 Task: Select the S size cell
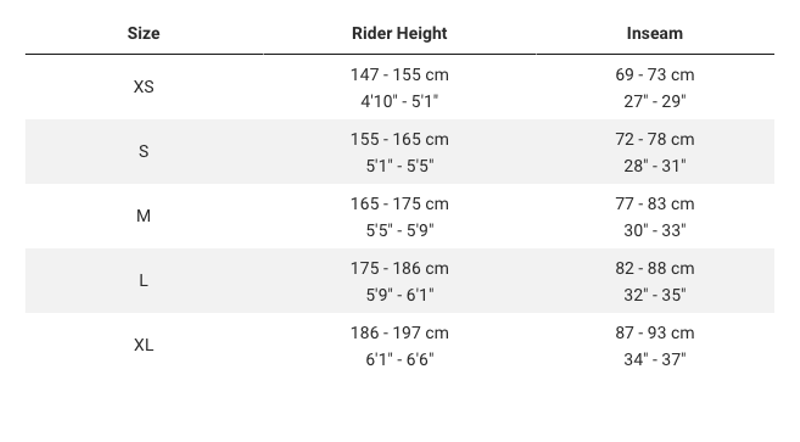point(143,152)
